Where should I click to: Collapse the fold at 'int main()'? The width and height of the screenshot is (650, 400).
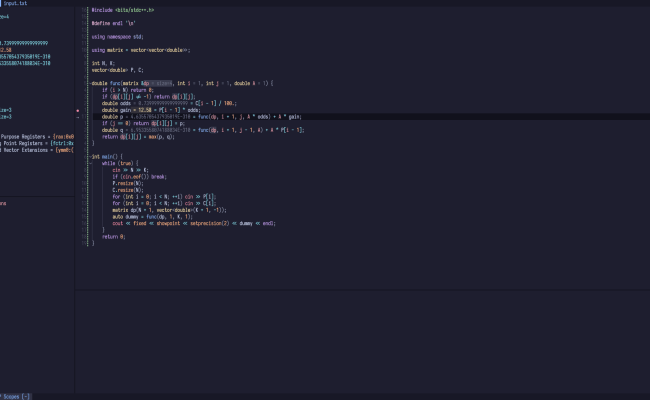pyautogui.click(x=90, y=157)
